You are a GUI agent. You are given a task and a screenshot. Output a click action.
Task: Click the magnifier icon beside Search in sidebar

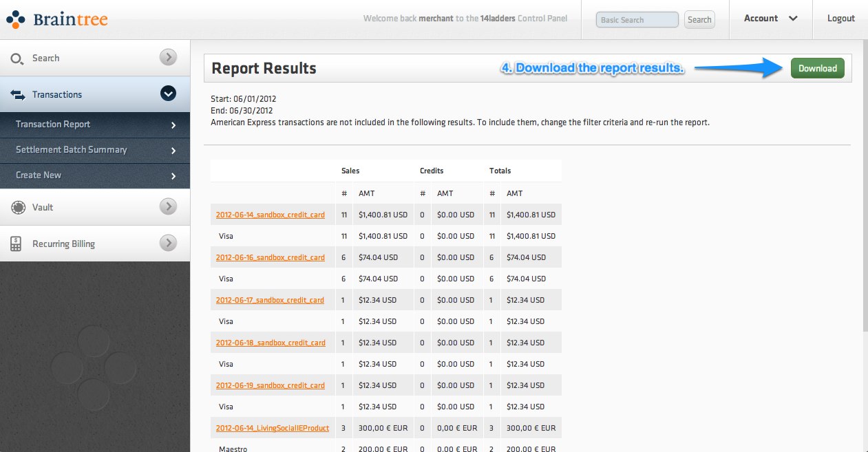(x=17, y=58)
